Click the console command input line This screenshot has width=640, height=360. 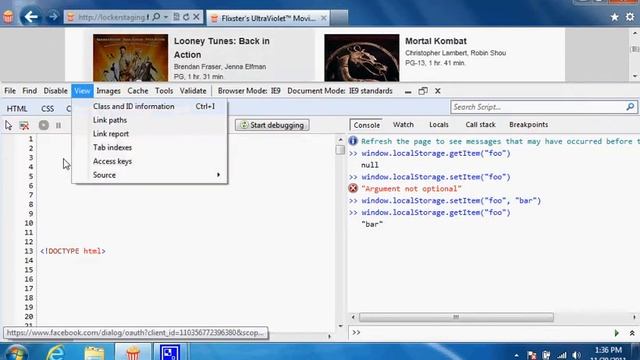click(486, 333)
